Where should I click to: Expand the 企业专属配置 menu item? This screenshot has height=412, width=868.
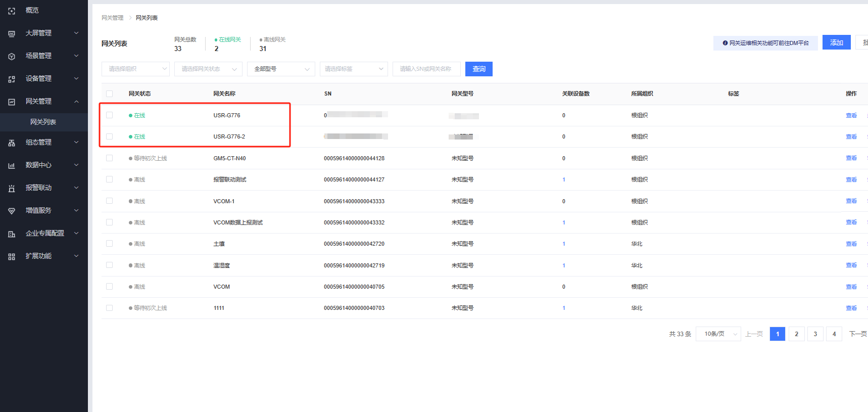(x=44, y=233)
